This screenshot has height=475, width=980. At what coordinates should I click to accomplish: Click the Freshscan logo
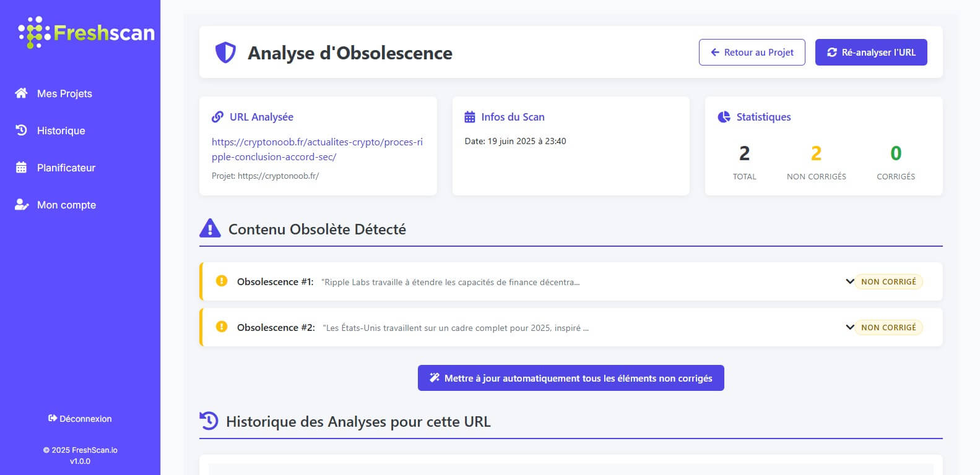86,33
